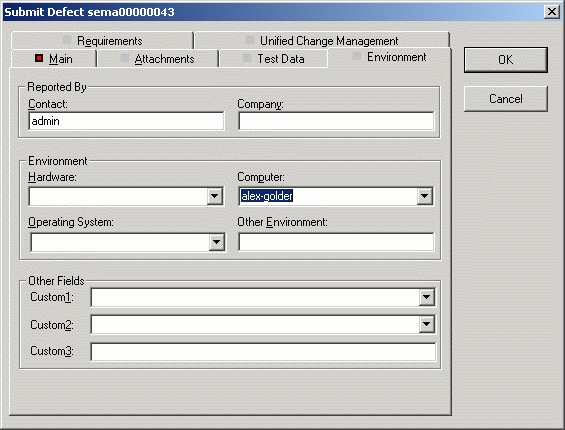
Task: Click into the Company text field
Action: [336, 121]
